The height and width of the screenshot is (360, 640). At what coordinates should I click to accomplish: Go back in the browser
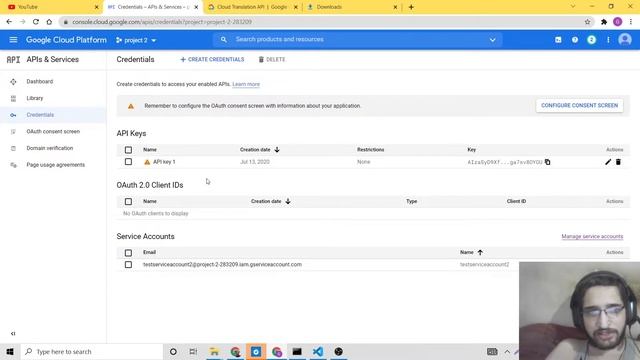[9, 22]
